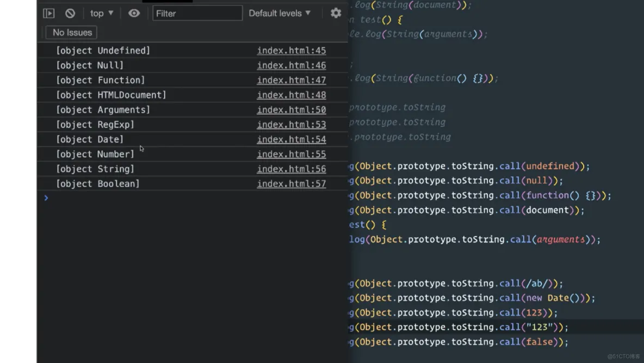Viewport: 644px width, 363px height.
Task: Follow the index.html:47 link
Action: [291, 80]
